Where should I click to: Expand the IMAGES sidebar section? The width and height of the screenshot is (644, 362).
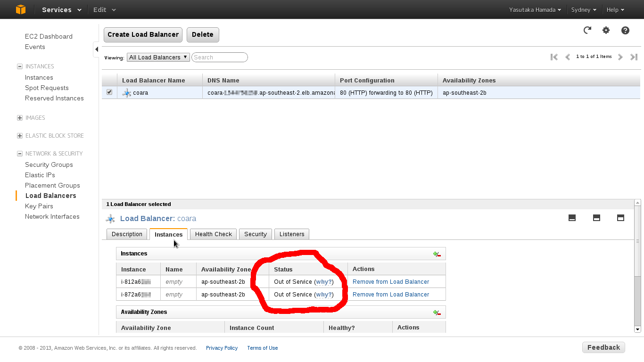(19, 118)
